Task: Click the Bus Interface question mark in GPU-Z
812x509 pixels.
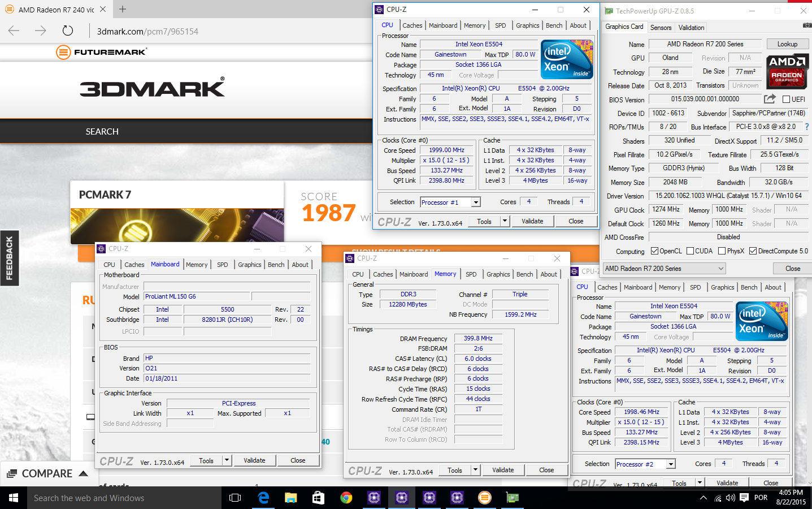Action: click(806, 127)
